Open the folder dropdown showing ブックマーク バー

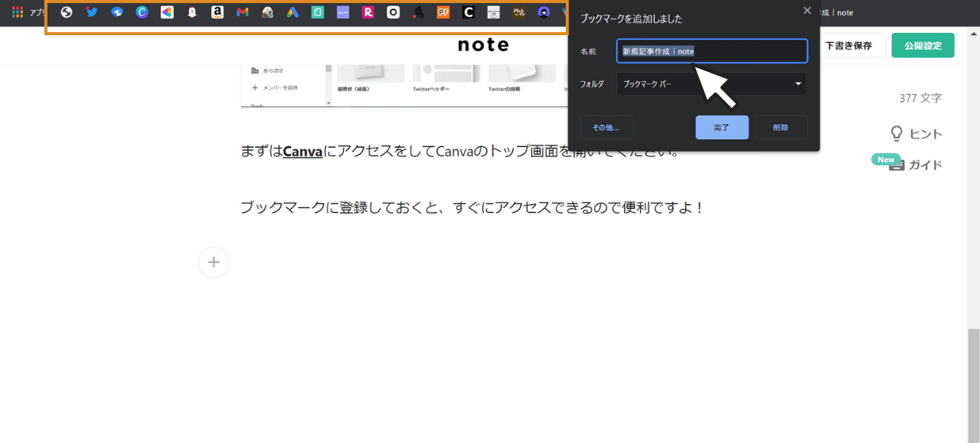[x=712, y=84]
